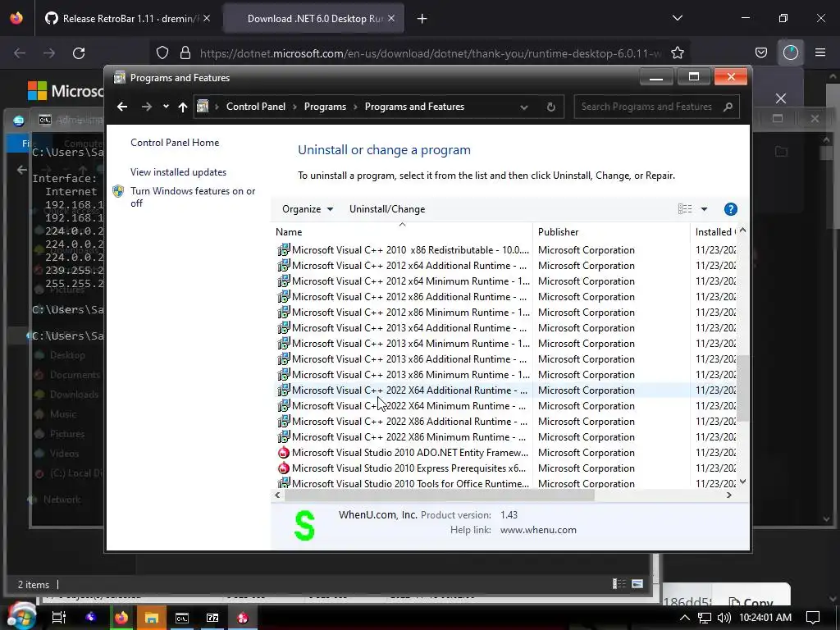
Task: Open Control Panel breadcrumb
Action: [256, 107]
